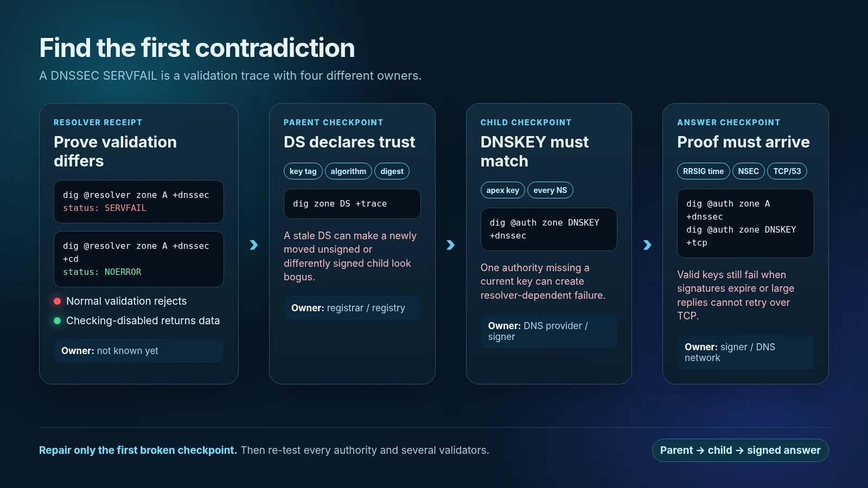Click the chevron arrow after Parent Checkpoint card

coord(450,245)
